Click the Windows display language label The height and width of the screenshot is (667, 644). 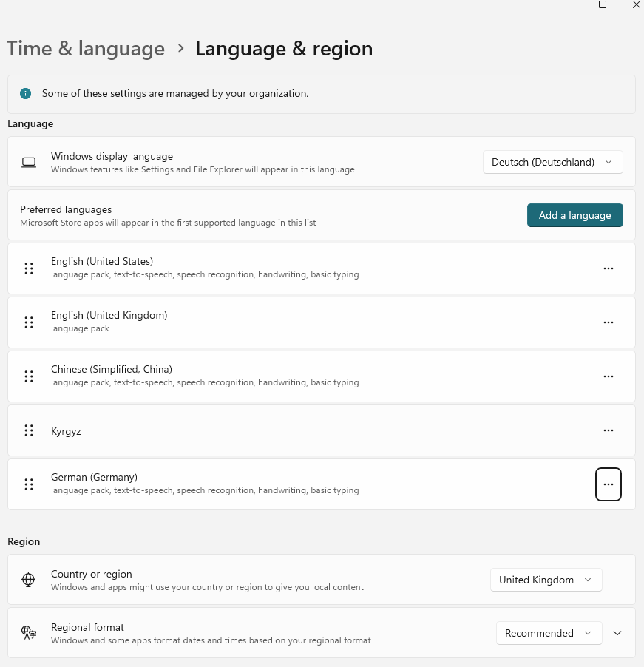[x=112, y=156]
